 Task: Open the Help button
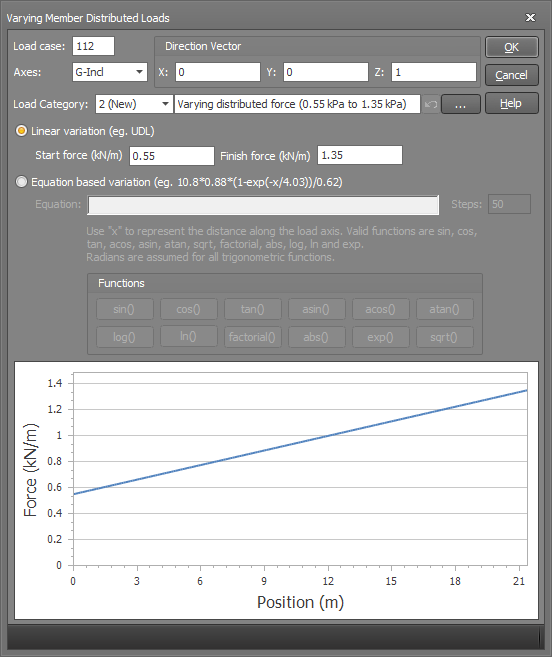pyautogui.click(x=511, y=103)
